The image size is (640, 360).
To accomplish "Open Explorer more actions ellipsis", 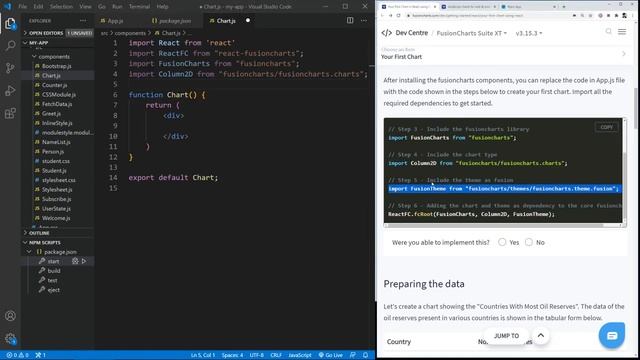I will pos(83,20).
